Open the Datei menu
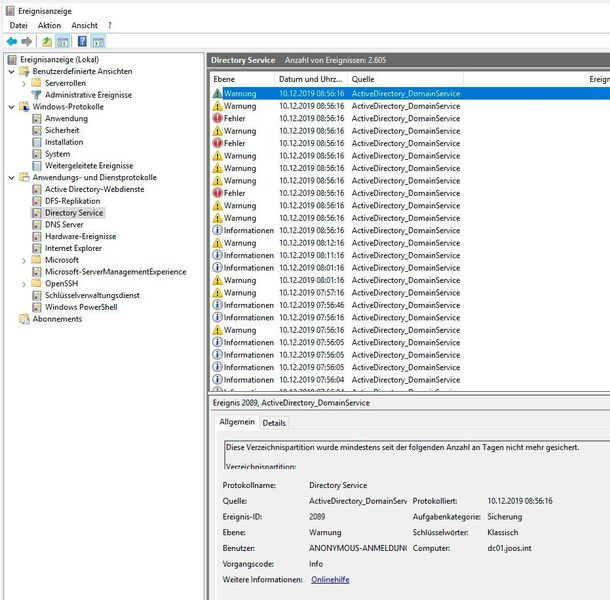The width and height of the screenshot is (610, 600). (x=19, y=25)
